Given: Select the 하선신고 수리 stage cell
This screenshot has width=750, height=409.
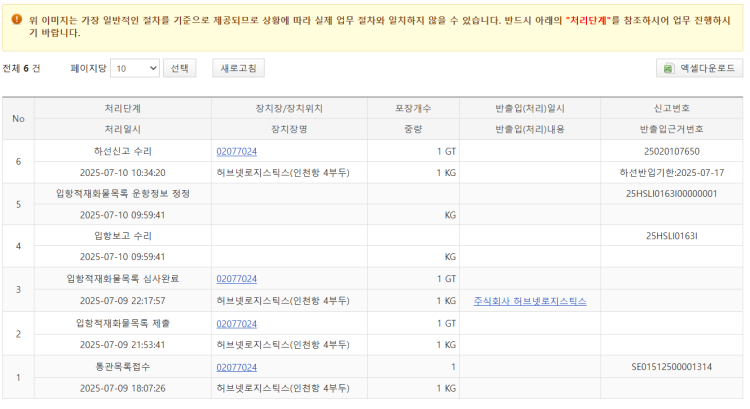Looking at the screenshot, I should 122,151.
